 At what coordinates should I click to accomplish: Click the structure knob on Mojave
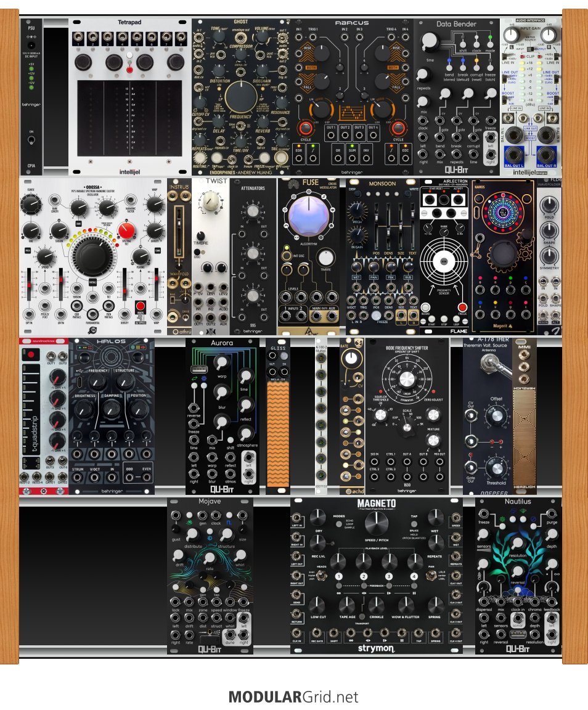[226, 535]
